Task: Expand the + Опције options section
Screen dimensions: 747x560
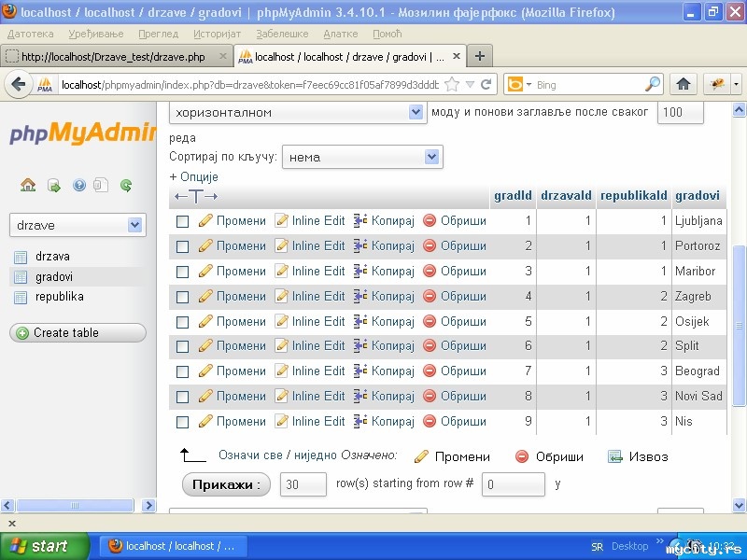Action: (193, 177)
